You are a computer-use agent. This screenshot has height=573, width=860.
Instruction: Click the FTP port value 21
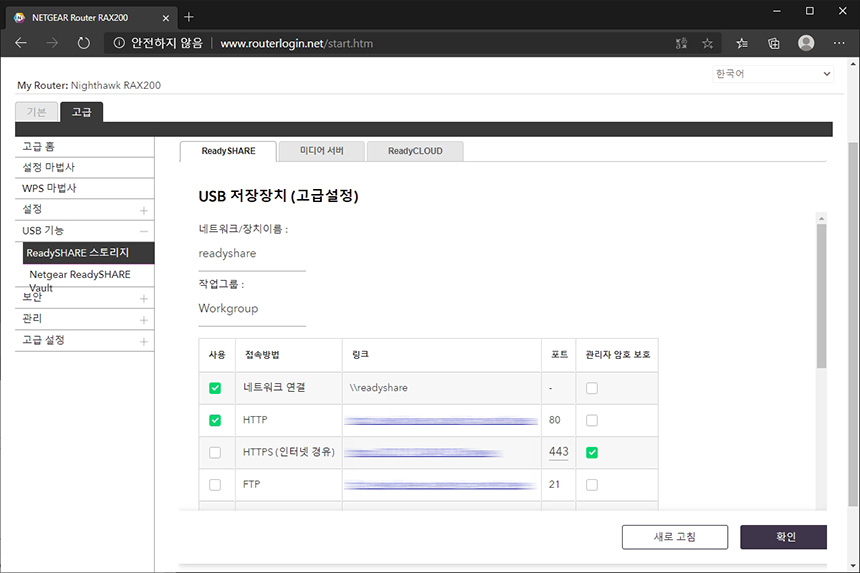point(555,485)
